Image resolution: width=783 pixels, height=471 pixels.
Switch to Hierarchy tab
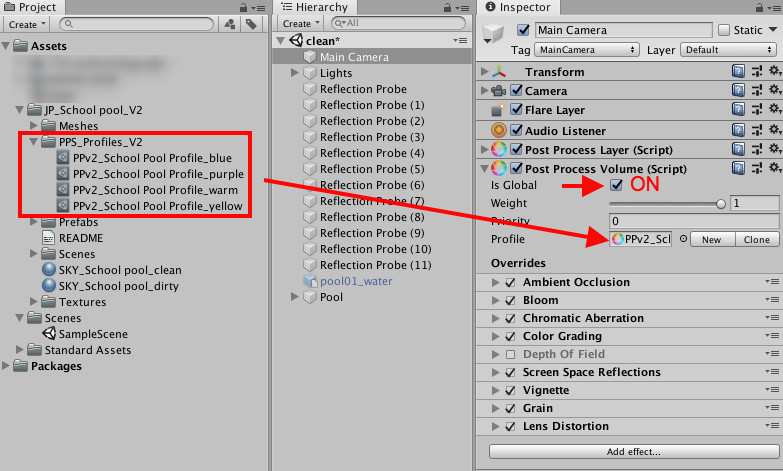tap(315, 7)
